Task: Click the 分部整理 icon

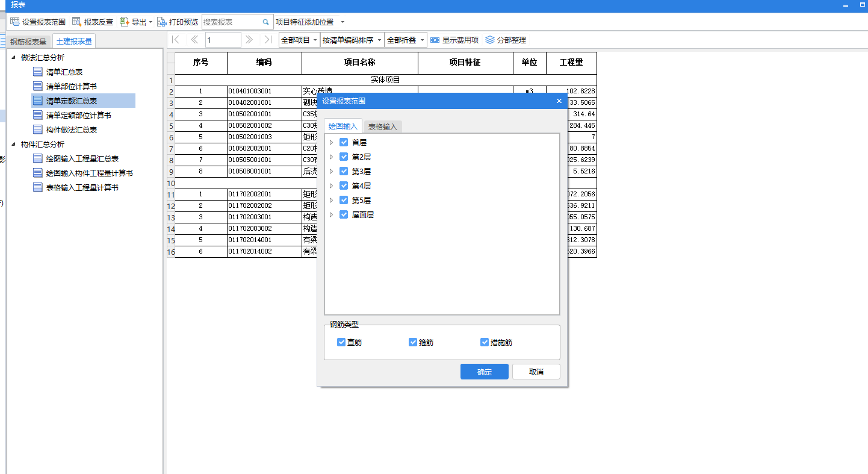Action: (x=490, y=40)
